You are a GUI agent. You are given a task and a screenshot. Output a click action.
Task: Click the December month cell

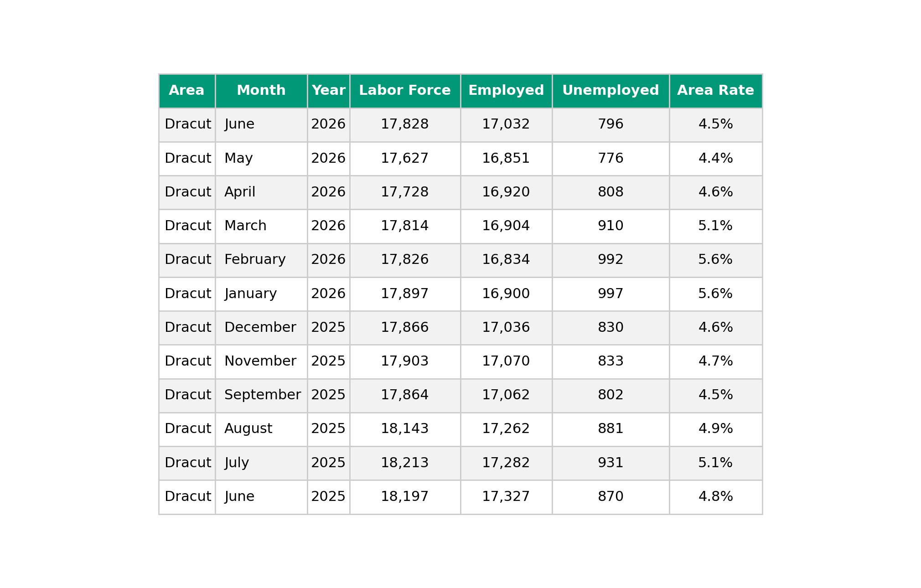coord(261,328)
